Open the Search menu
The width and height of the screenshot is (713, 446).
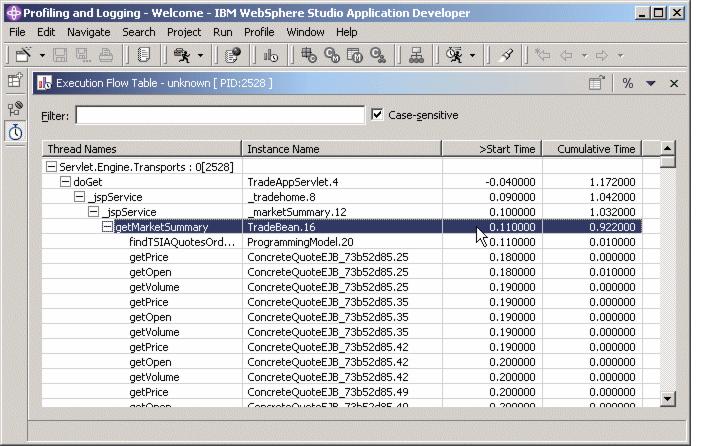pyautogui.click(x=139, y=32)
